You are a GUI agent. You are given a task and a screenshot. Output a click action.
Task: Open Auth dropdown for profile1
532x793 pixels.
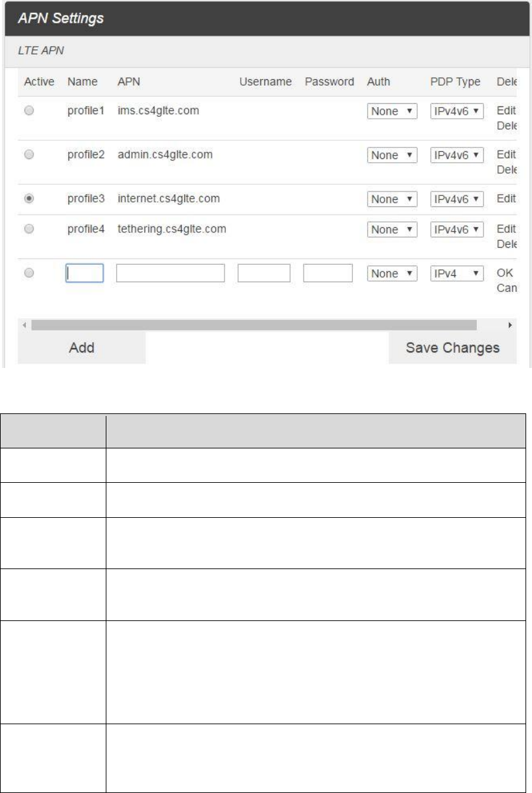coord(392,112)
